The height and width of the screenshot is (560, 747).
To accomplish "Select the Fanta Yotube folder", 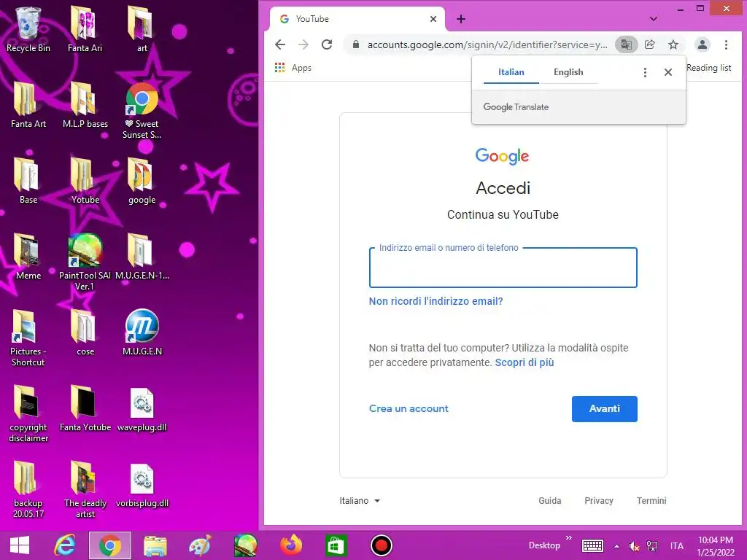I will click(x=85, y=408).
